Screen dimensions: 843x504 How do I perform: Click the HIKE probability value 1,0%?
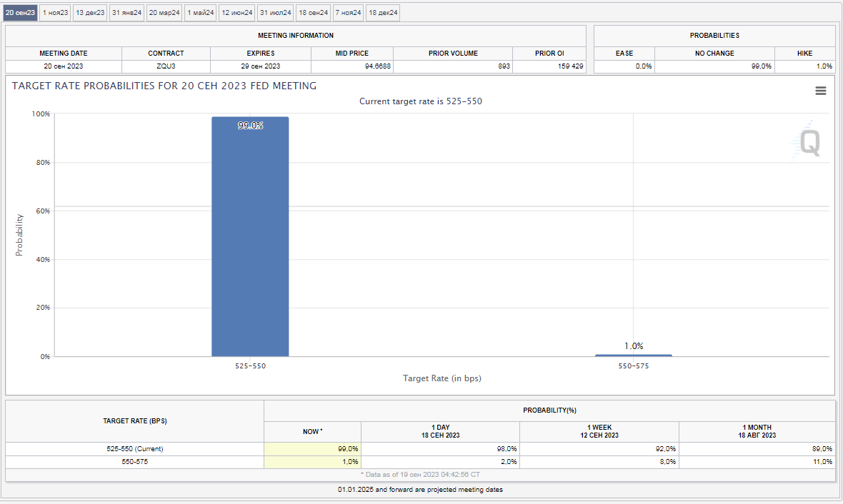[824, 66]
